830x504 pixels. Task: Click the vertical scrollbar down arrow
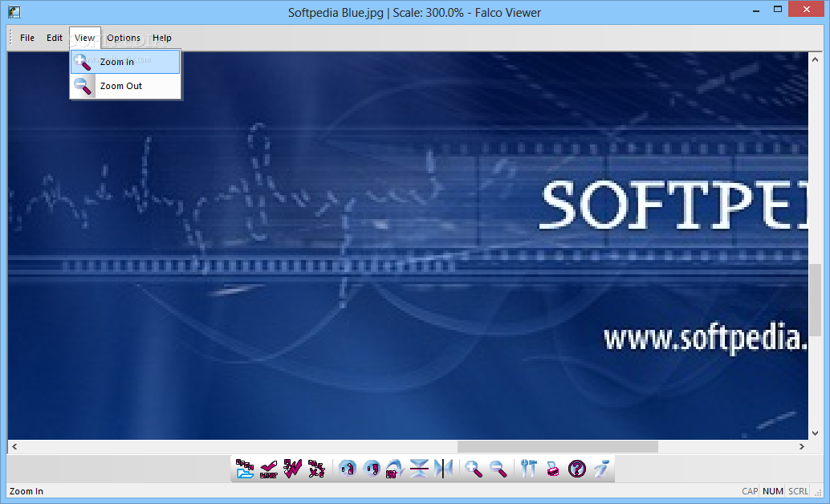pyautogui.click(x=815, y=433)
